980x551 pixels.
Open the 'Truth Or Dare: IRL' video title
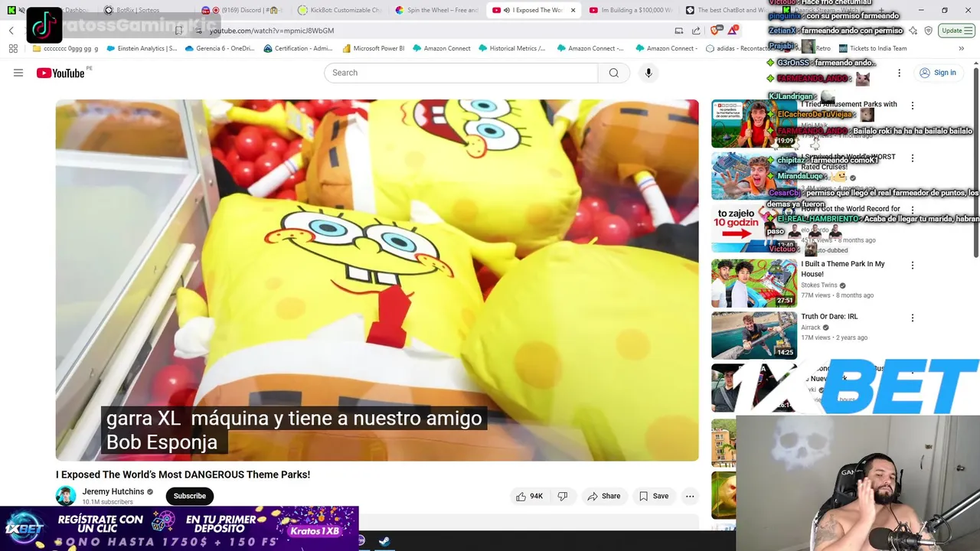[829, 316]
